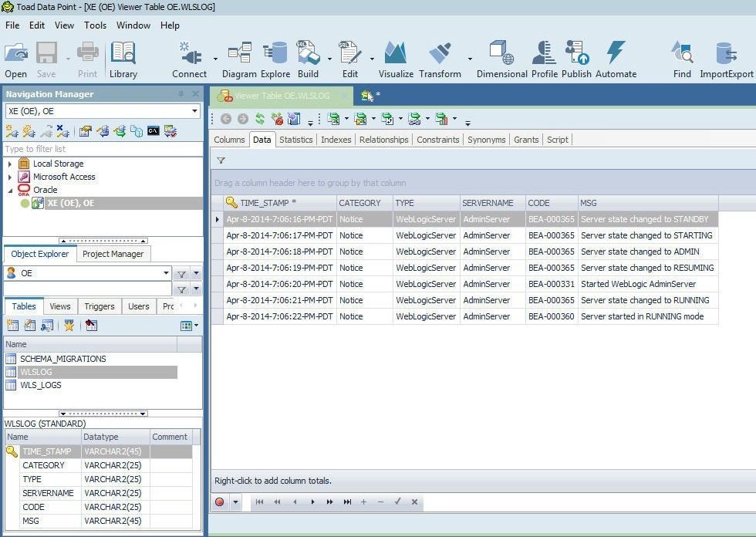Expand the Local Storage tree node
The width and height of the screenshot is (756, 537).
coord(9,164)
